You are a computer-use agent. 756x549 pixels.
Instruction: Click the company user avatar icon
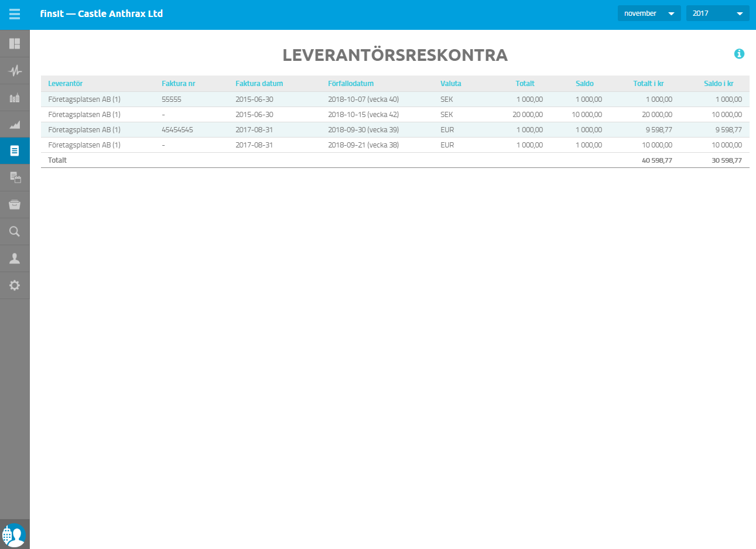point(14,535)
